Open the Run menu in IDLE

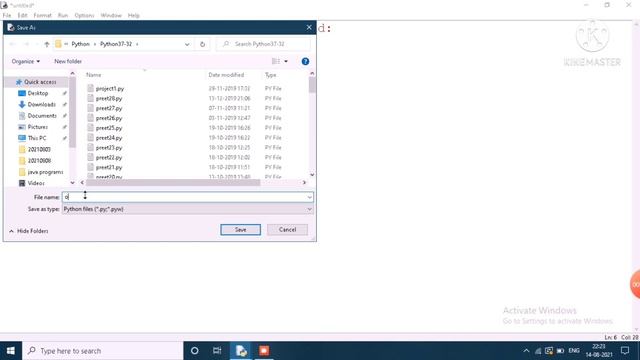coord(63,16)
